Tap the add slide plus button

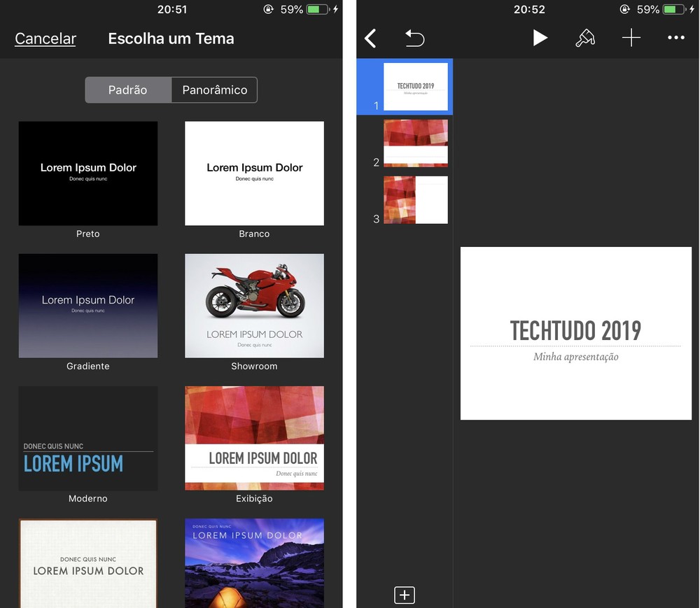[404, 595]
